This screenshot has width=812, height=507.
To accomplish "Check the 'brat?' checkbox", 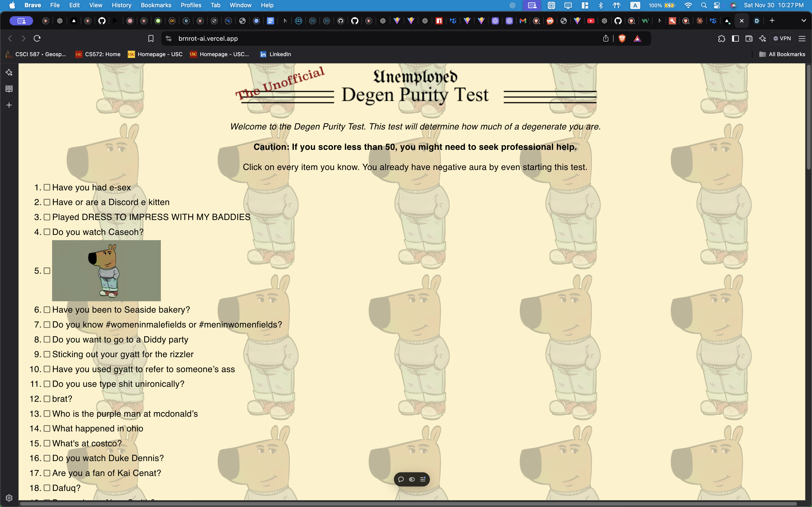I will [47, 399].
